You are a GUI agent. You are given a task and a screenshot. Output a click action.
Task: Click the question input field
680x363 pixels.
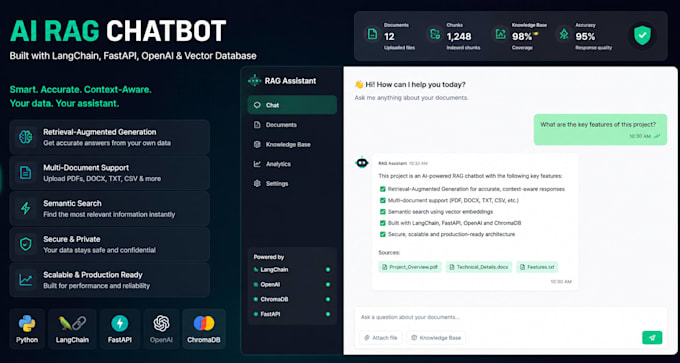tap(510, 317)
